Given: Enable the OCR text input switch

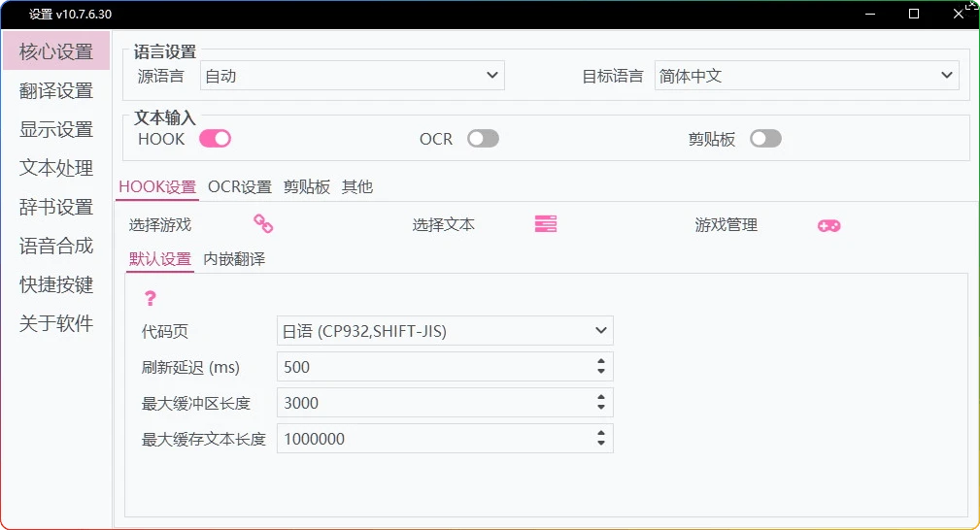Looking at the screenshot, I should [x=483, y=138].
